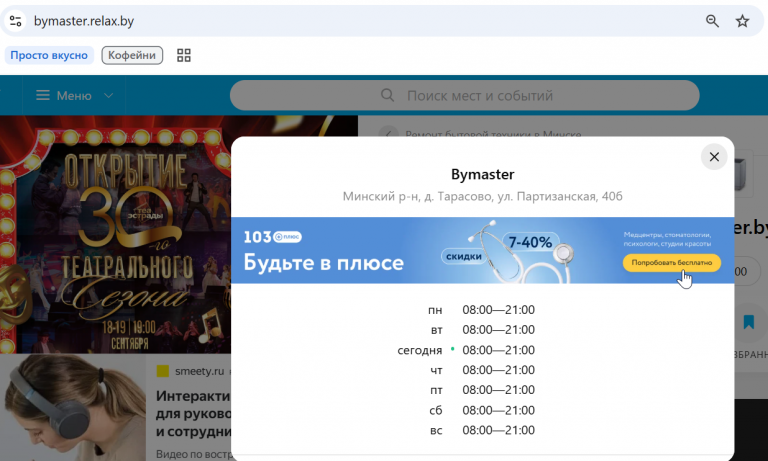Click the сегодня 08:00—21:00 row

point(466,350)
